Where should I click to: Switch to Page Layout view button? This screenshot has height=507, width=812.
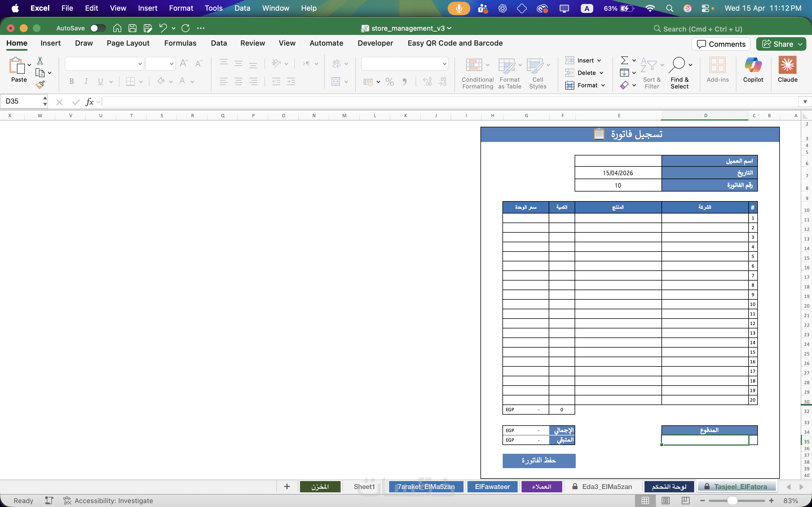point(666,500)
